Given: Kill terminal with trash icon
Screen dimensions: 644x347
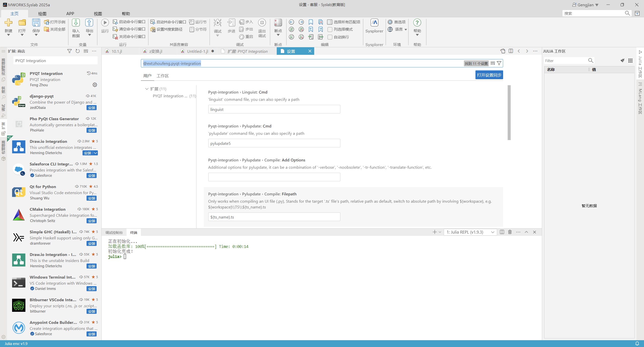Looking at the screenshot, I should point(510,232).
